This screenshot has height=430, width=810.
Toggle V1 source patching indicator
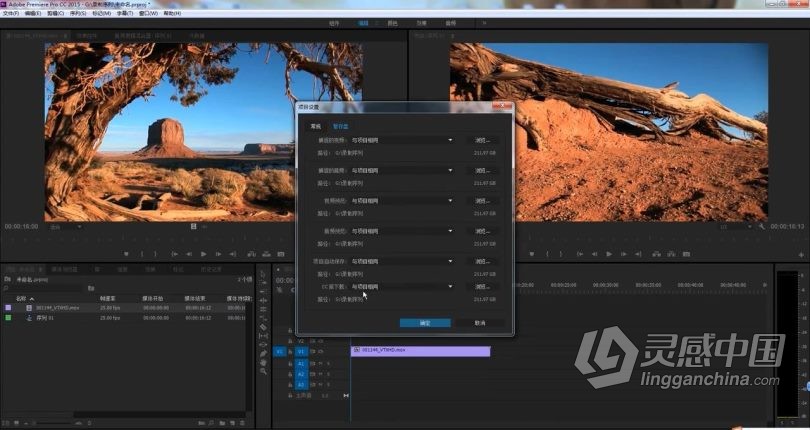(279, 351)
